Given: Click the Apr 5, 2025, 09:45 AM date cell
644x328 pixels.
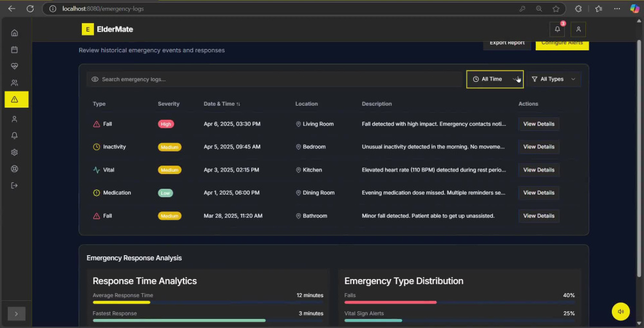Looking at the screenshot, I should pyautogui.click(x=232, y=147).
